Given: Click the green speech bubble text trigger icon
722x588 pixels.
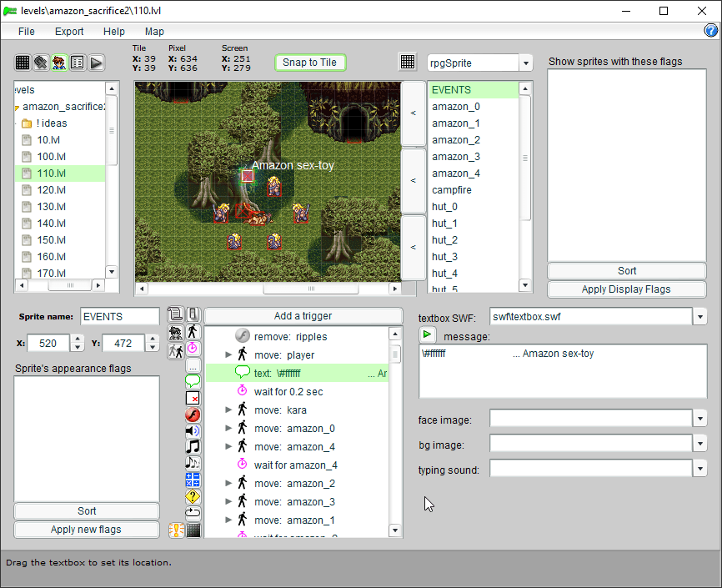Looking at the screenshot, I should click(193, 381).
